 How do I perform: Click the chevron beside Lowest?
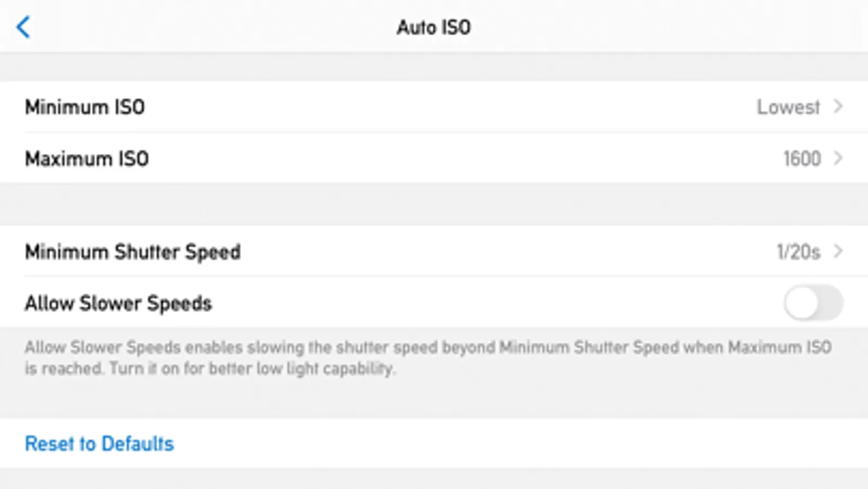click(838, 106)
